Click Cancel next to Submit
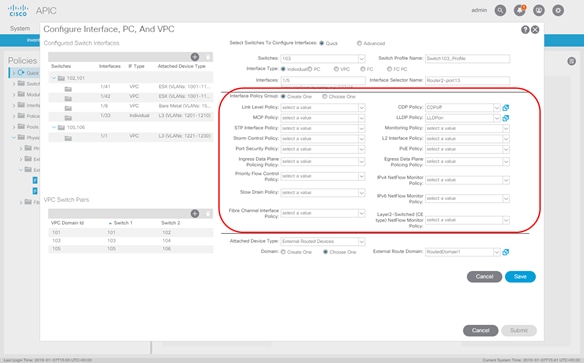Image resolution: width=584 pixels, height=363 pixels. coord(480,330)
